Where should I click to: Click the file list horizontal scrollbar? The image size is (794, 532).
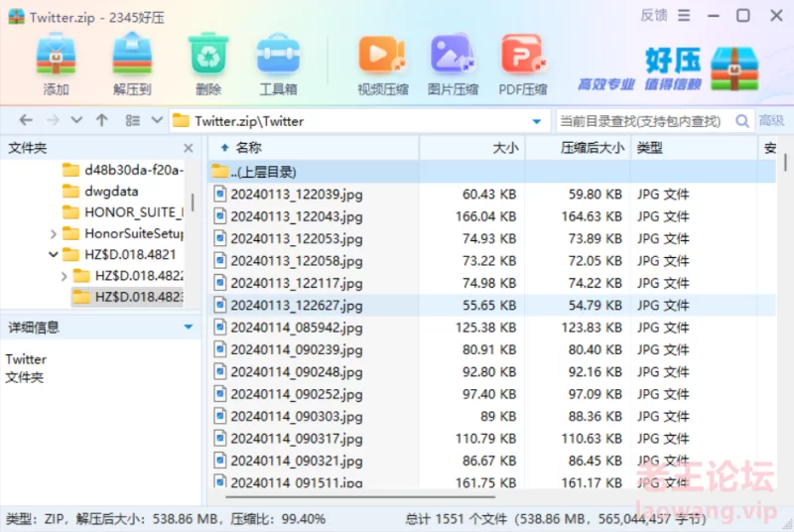(x=360, y=497)
